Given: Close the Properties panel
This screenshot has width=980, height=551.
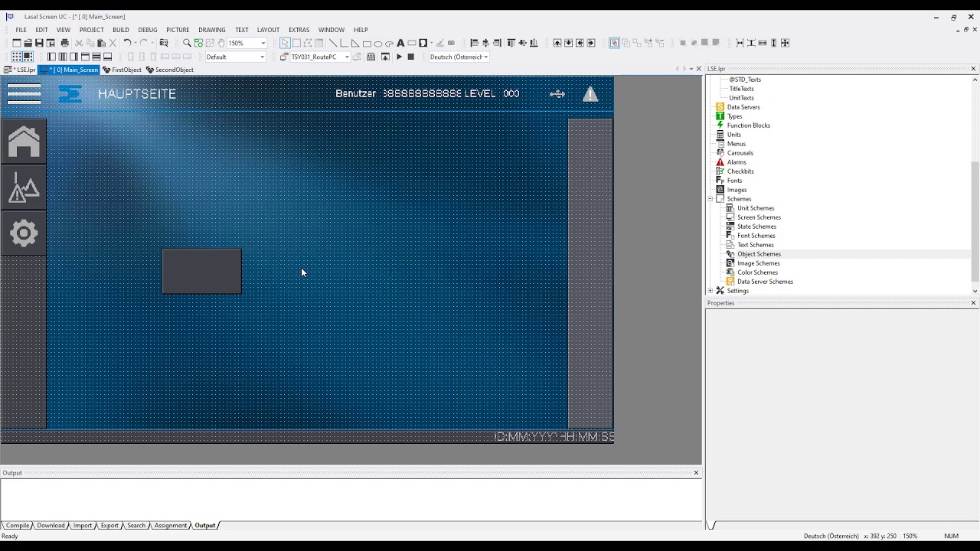Looking at the screenshot, I should point(973,303).
